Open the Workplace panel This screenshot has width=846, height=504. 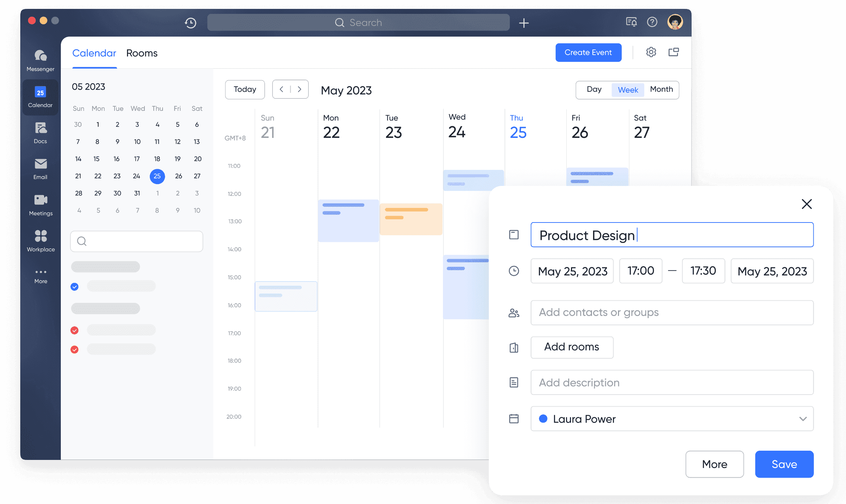point(40,240)
